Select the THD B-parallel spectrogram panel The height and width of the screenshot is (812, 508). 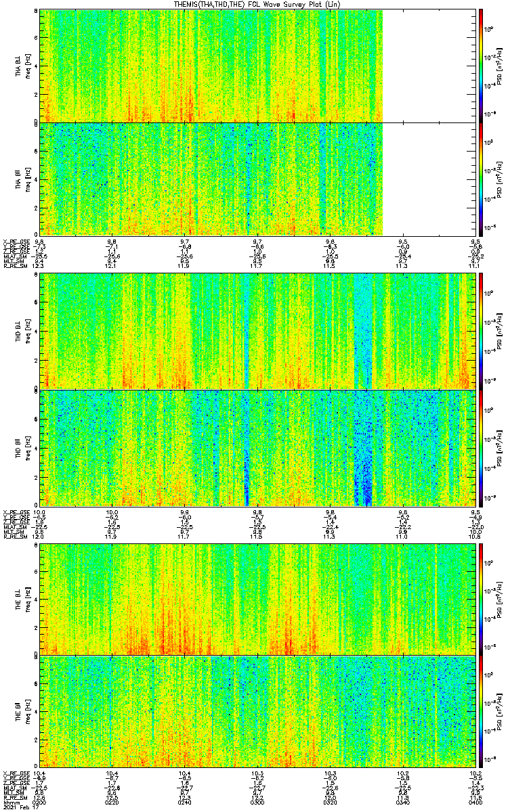point(259,448)
